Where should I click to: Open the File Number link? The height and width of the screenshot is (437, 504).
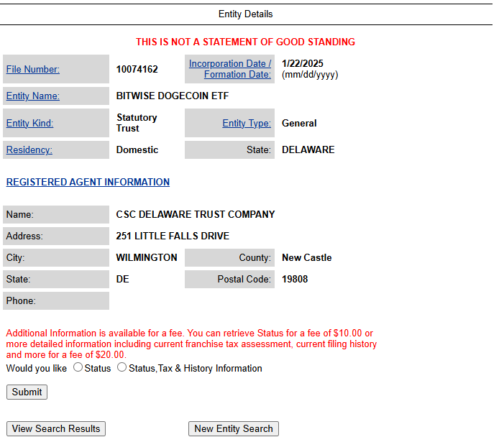click(x=33, y=70)
